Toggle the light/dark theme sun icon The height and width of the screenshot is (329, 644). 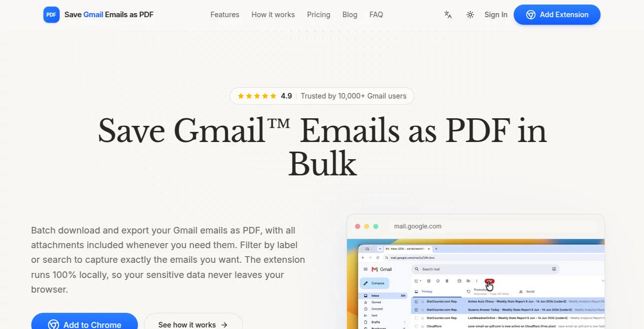point(470,15)
